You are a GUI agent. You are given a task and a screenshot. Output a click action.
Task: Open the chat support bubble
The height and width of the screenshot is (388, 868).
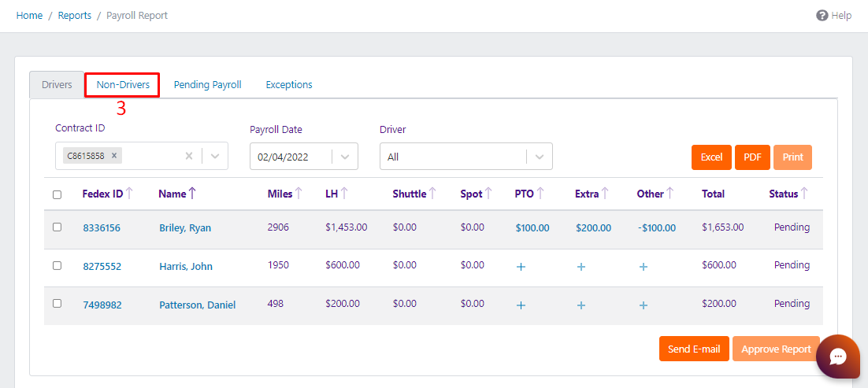pos(837,357)
